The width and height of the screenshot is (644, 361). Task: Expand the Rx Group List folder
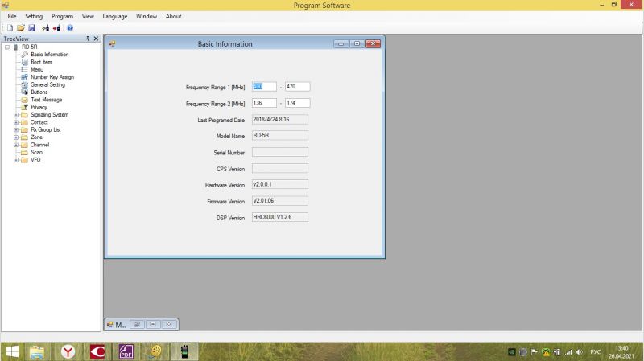tap(16, 129)
